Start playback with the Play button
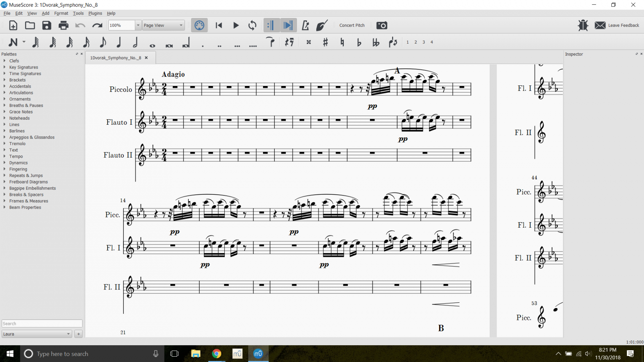Image resolution: width=644 pixels, height=362 pixels. pyautogui.click(x=236, y=25)
